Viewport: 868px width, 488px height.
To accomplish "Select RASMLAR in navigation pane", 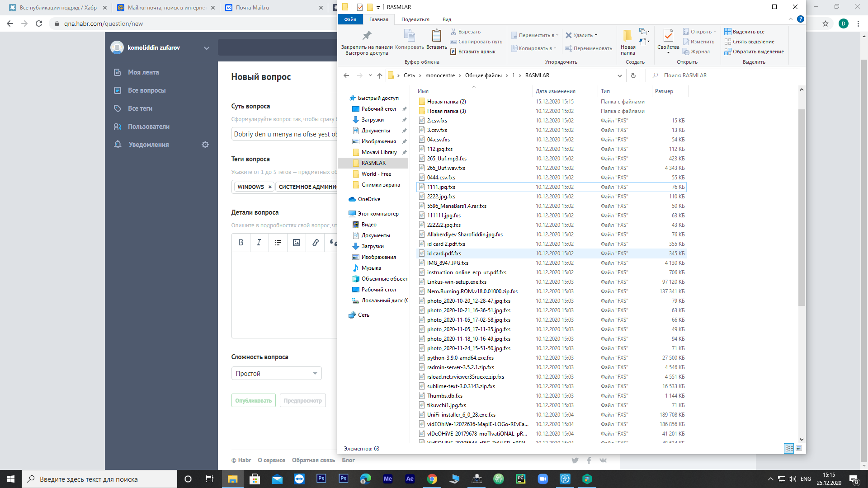I will point(373,163).
